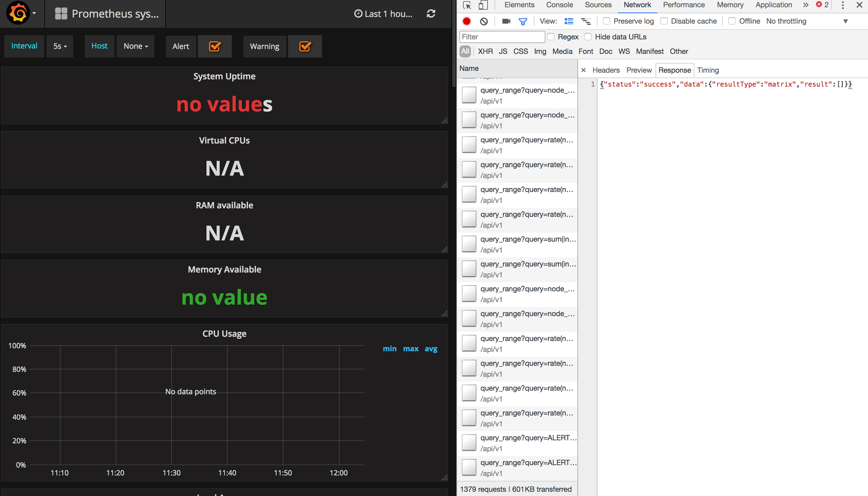This screenshot has width=868, height=496.
Task: Expand the Host None dropdown
Action: click(x=136, y=46)
